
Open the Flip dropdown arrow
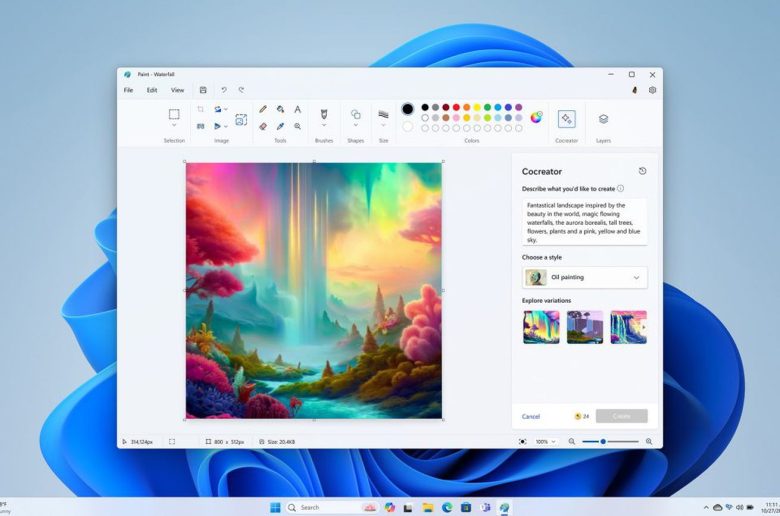226,126
